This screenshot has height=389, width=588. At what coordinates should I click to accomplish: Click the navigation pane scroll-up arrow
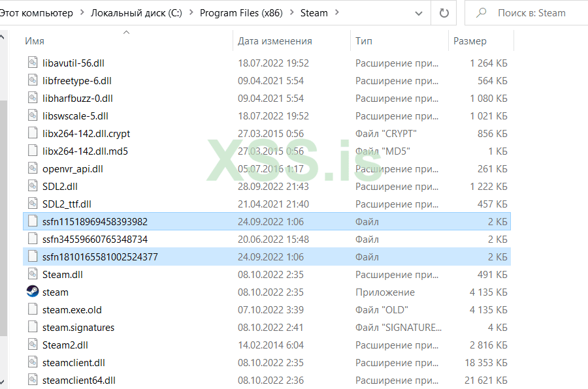point(2,37)
